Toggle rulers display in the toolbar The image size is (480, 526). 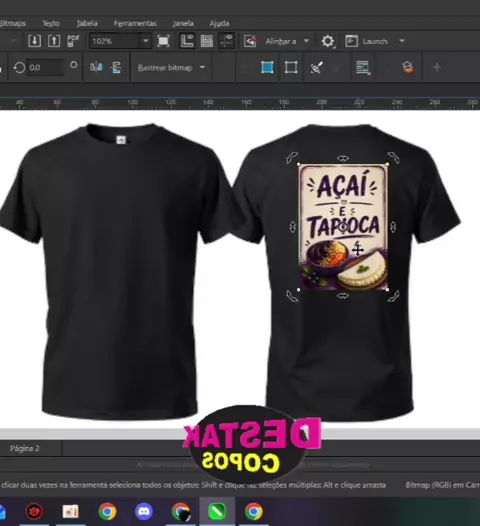coord(187,41)
